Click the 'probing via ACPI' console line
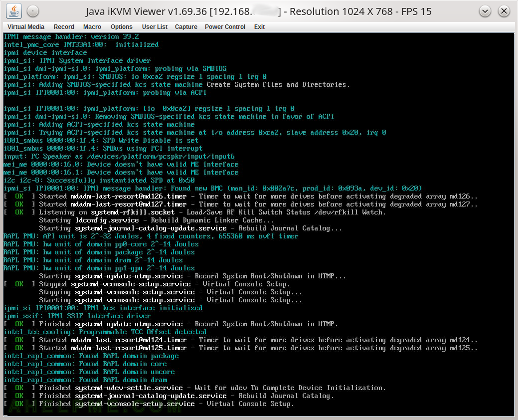This screenshot has height=420, width=518. (x=105, y=92)
